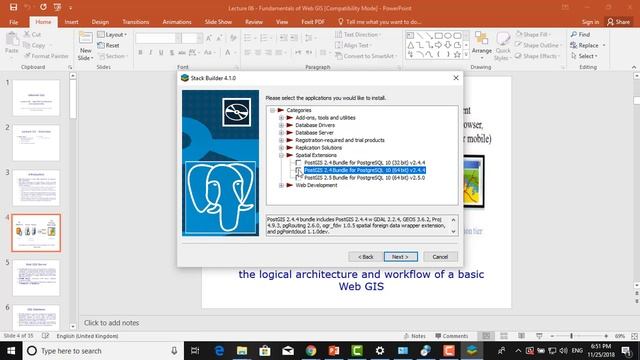Expand Database Drivers category
Screen dimensions: 640x360
click(281, 125)
